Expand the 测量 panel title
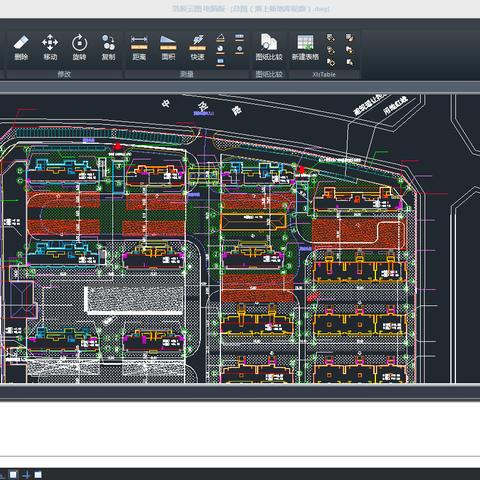Screen dimensions: 480x480 pyautogui.click(x=187, y=74)
